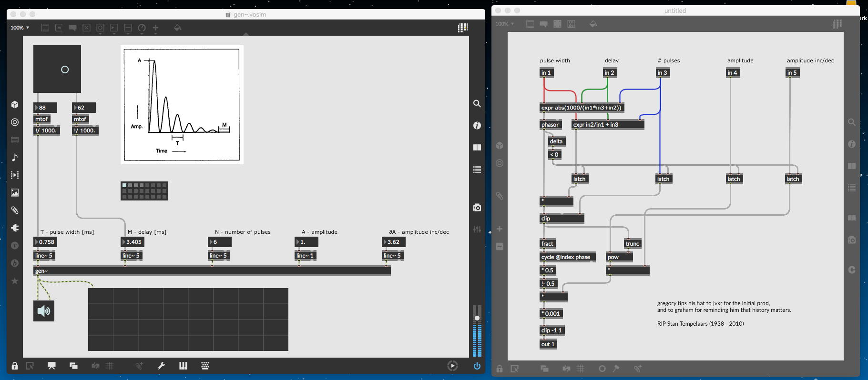Viewport: 868px width, 380px height.
Task: Click the delay number box showing 3.405
Action: click(x=133, y=242)
